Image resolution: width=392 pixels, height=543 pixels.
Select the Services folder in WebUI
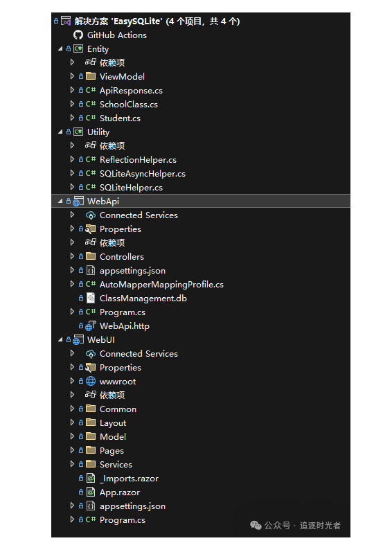click(x=116, y=464)
